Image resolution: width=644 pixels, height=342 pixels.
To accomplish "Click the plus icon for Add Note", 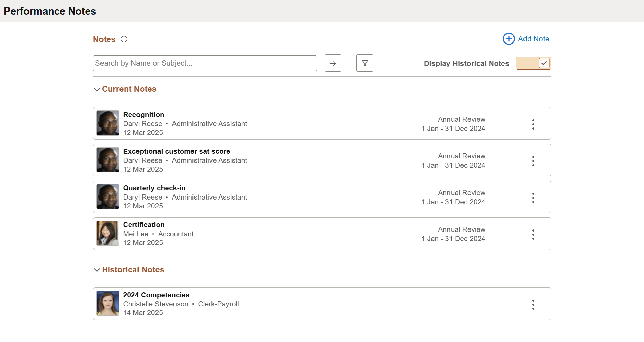I will coord(509,39).
